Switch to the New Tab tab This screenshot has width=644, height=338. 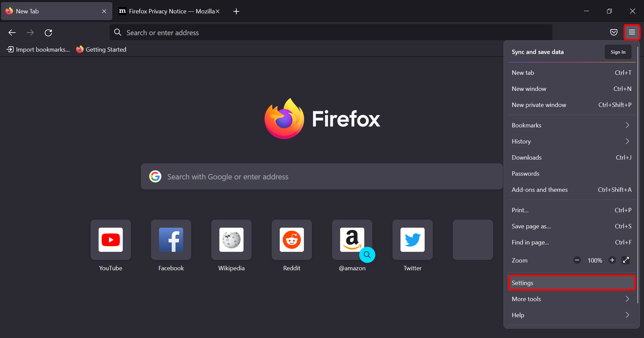pyautogui.click(x=57, y=11)
